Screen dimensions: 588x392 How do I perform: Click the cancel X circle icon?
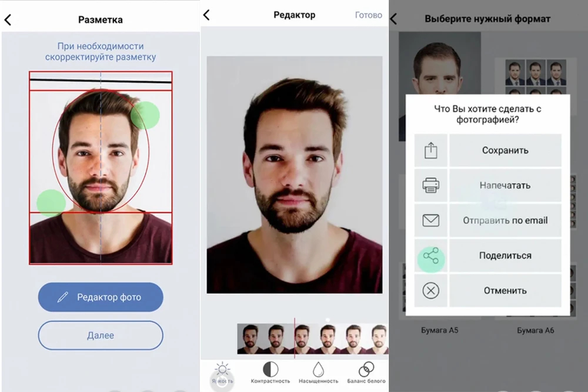[x=431, y=290]
